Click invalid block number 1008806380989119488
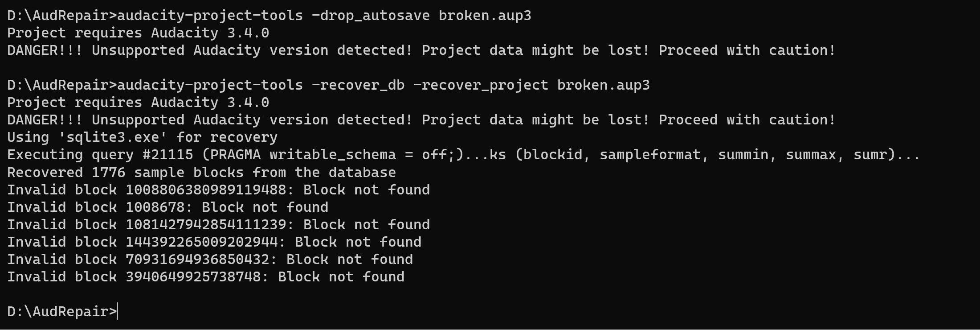The width and height of the screenshot is (980, 330). pyautogui.click(x=206, y=190)
